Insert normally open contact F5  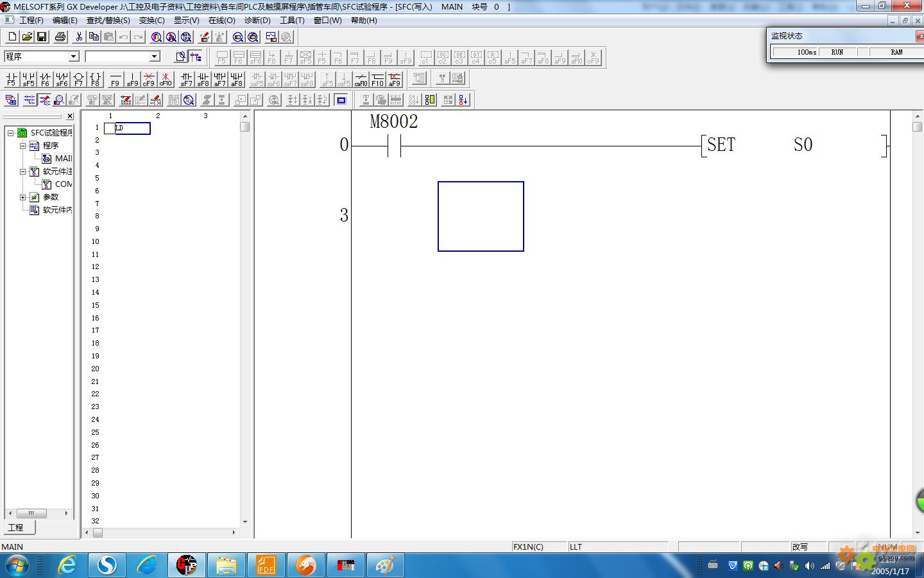(x=12, y=80)
